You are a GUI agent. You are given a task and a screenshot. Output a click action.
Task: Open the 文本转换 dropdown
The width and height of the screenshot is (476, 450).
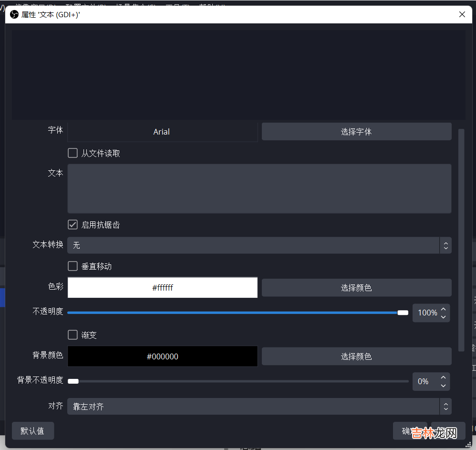[x=259, y=245]
